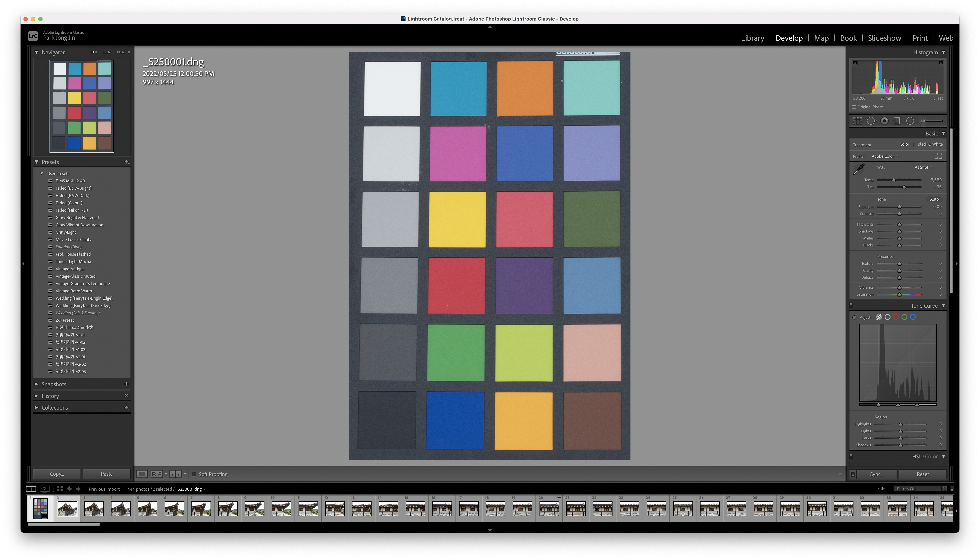Select the Radial Filter tool

pyautogui.click(x=910, y=121)
